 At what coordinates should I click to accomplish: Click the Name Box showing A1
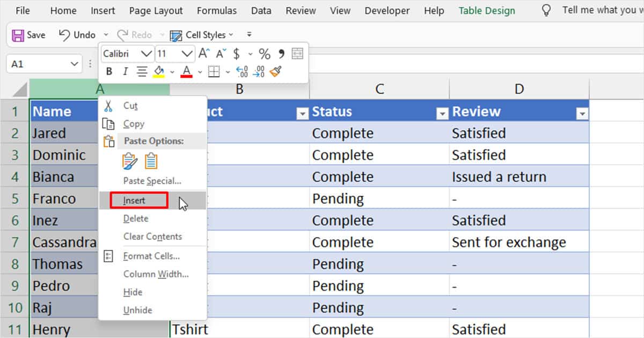38,63
